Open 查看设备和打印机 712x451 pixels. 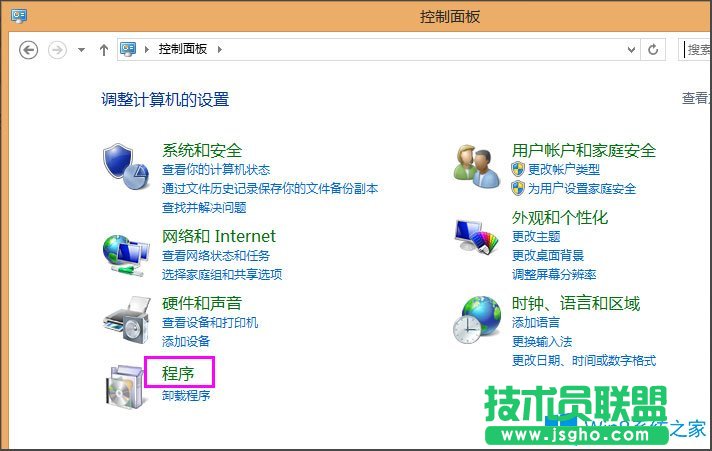point(210,322)
